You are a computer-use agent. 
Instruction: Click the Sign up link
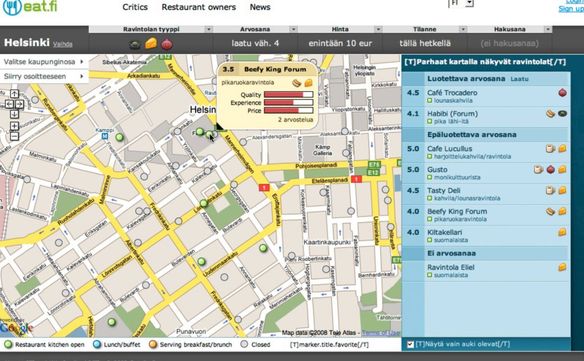coord(571,9)
